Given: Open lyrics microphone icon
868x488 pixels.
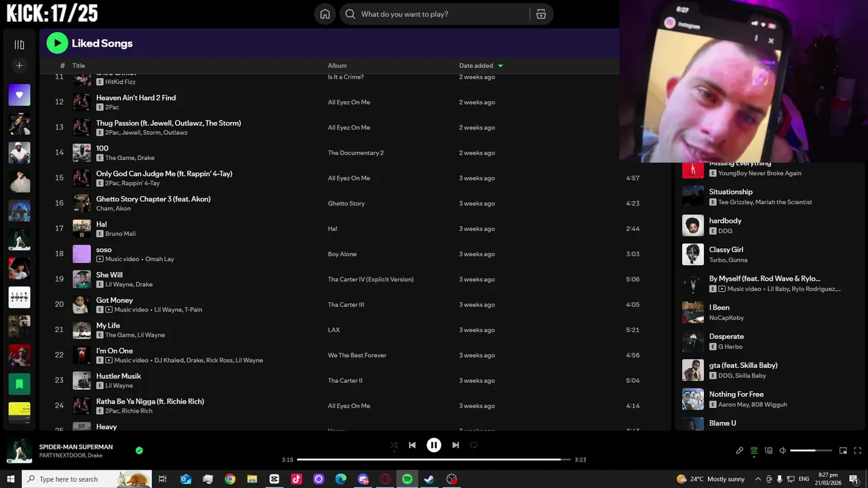Looking at the screenshot, I should (740, 451).
